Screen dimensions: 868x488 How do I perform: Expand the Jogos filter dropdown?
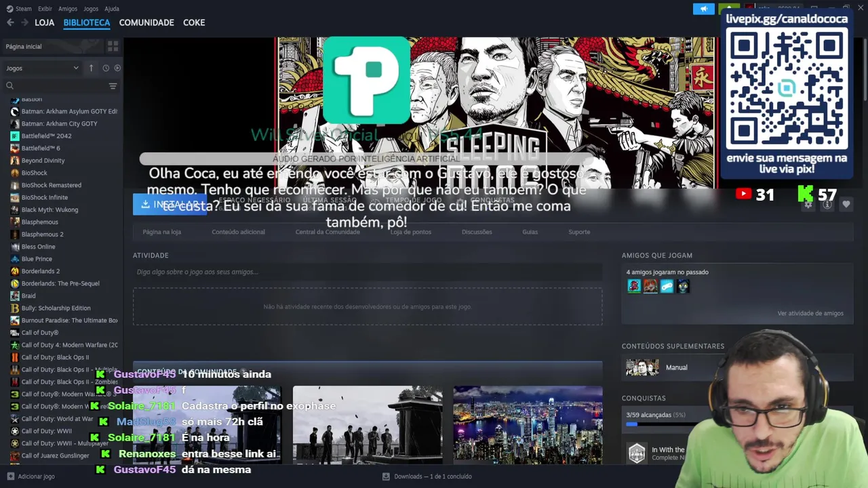coord(42,68)
